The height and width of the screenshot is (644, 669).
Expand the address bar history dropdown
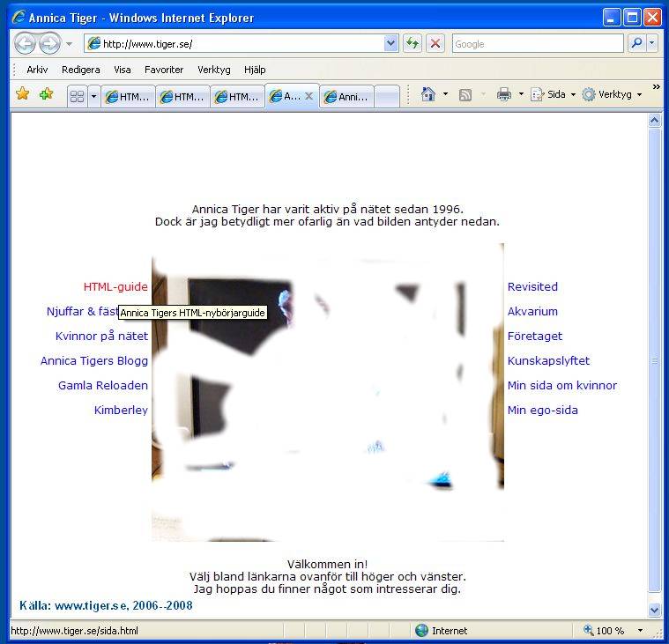[x=390, y=43]
